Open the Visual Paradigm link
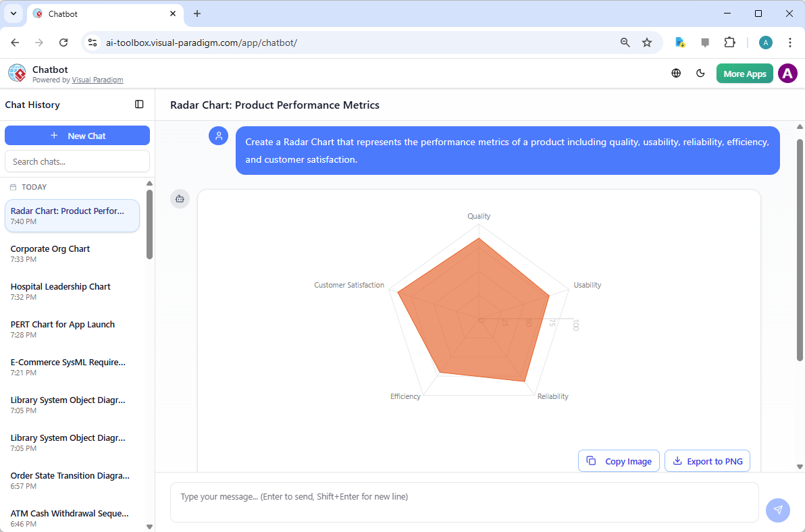The height and width of the screenshot is (532, 805). click(97, 79)
